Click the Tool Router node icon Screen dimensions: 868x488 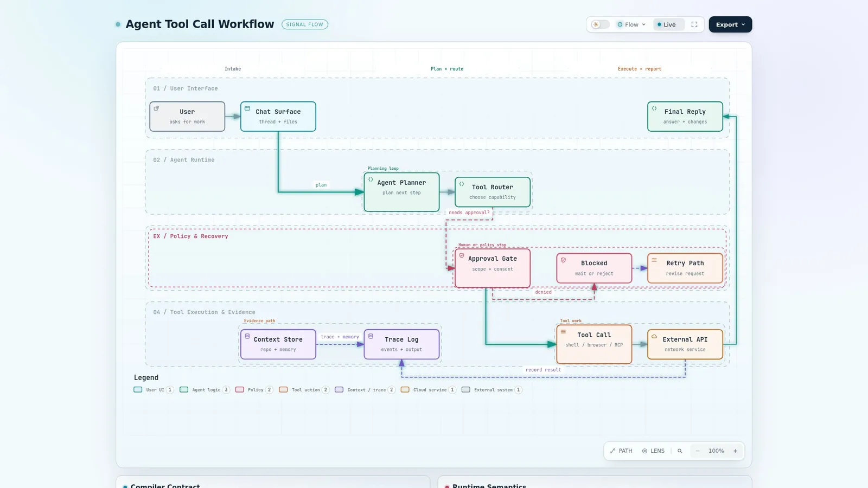(x=462, y=184)
